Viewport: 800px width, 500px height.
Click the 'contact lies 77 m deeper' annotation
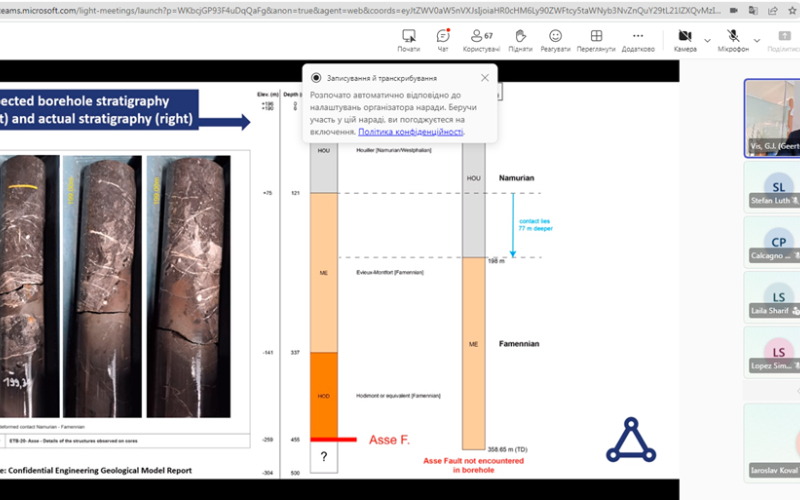click(x=535, y=225)
